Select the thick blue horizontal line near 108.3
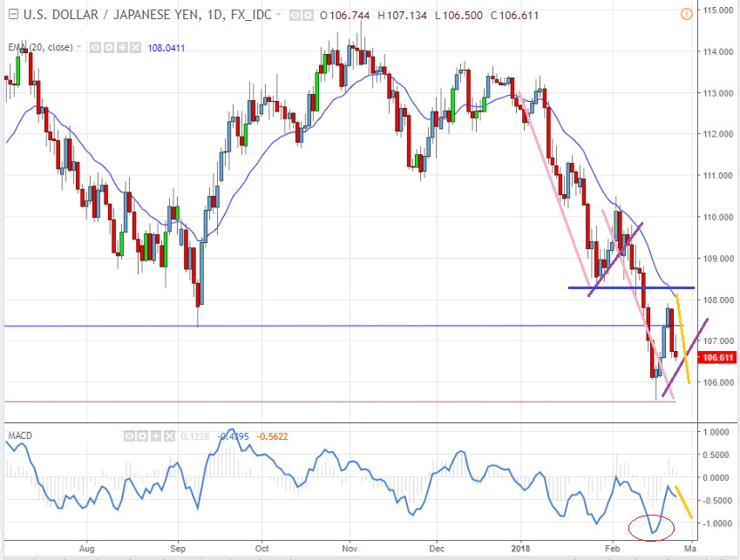 [x=631, y=287]
